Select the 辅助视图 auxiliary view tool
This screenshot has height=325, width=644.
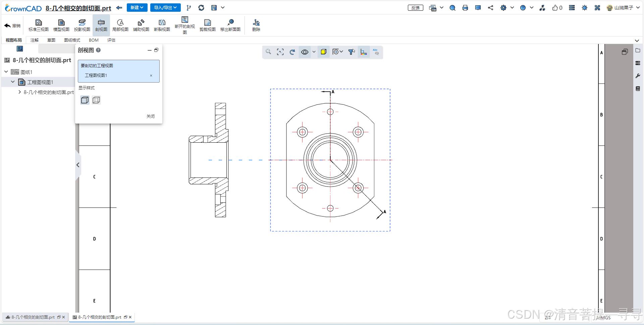click(141, 25)
